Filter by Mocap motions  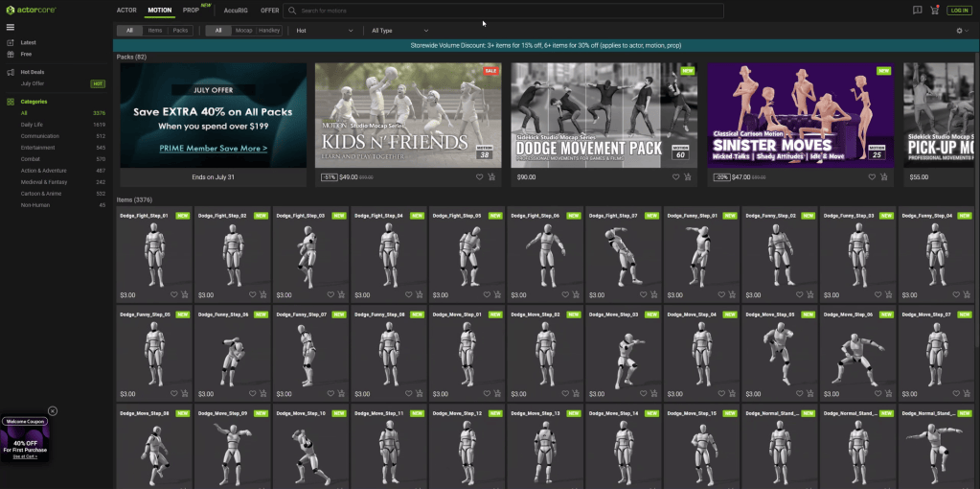[243, 30]
